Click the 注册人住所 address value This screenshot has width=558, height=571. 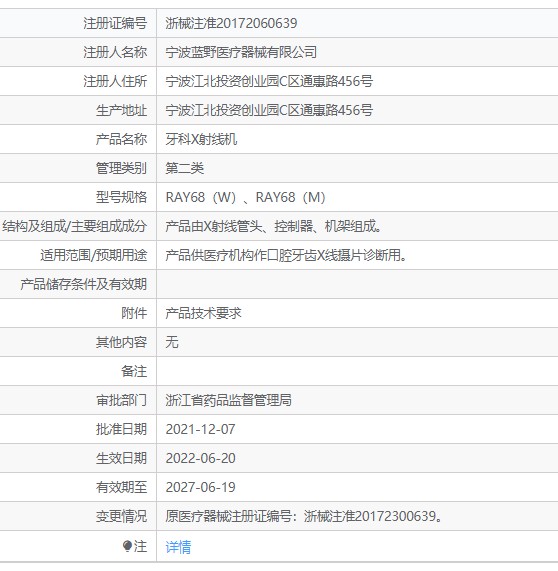[x=269, y=81]
